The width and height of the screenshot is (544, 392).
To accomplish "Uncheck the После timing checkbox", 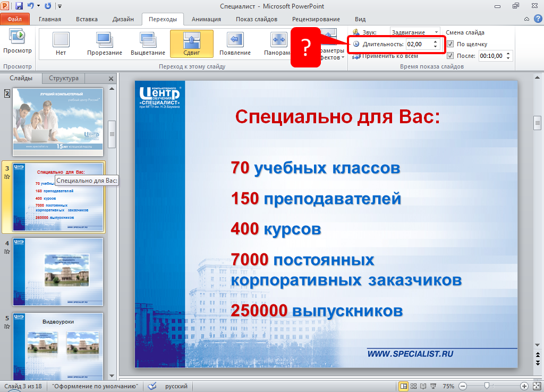I will tap(450, 55).
